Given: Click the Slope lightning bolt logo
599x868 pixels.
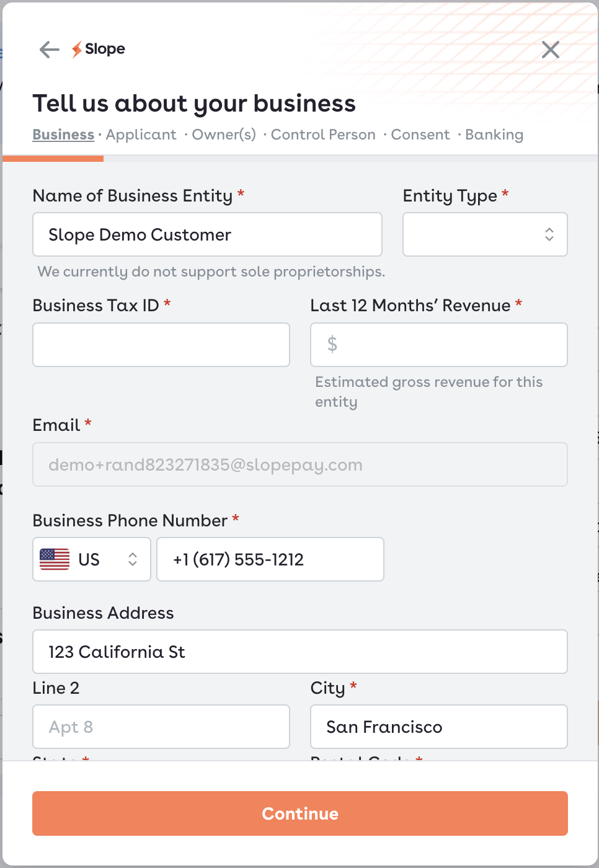Looking at the screenshot, I should click(78, 49).
